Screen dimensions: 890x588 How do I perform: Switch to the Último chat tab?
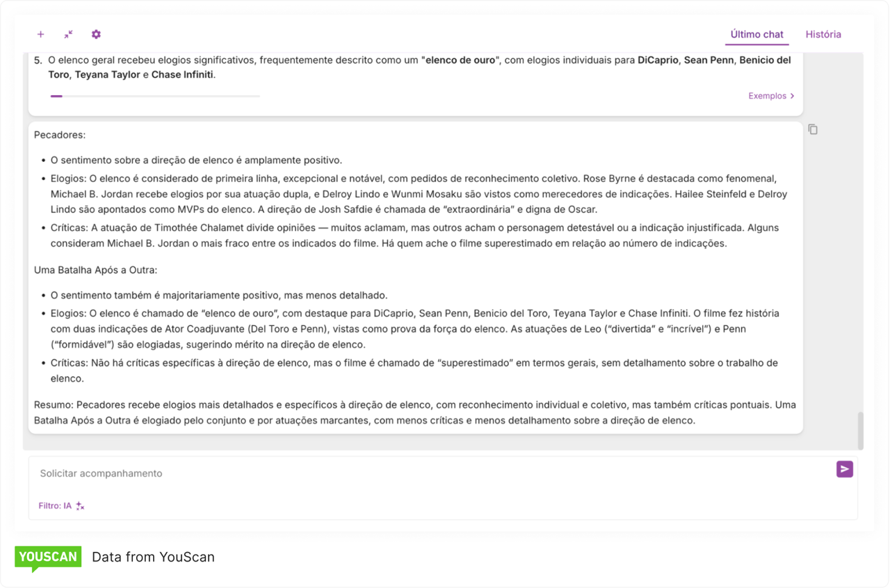tap(756, 34)
